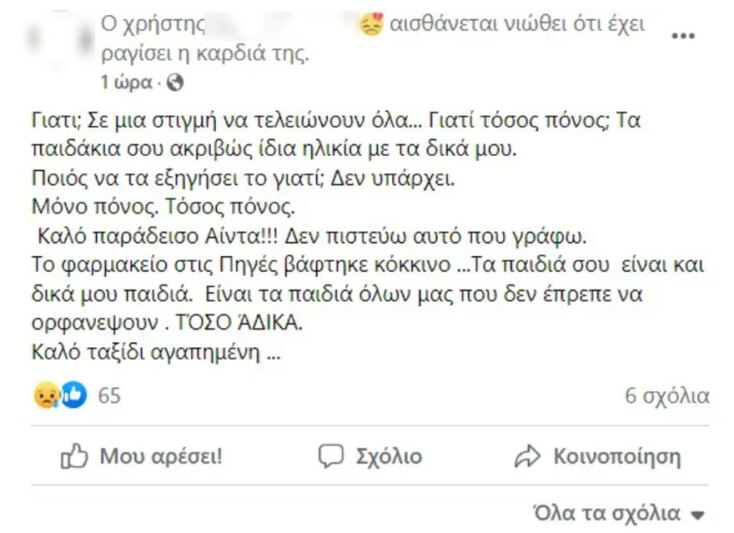Screen dimensions: 734x533
Task: View the 65 reactions count list
Action: pos(109,396)
